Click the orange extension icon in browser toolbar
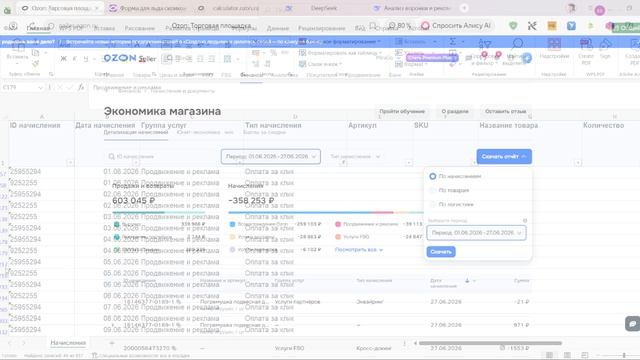The width and height of the screenshot is (640, 360). click(552, 26)
